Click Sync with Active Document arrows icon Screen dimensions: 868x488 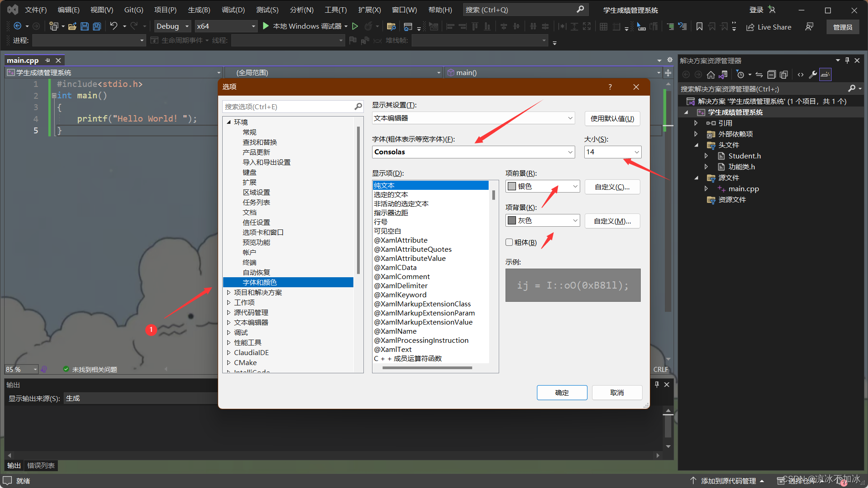point(759,75)
